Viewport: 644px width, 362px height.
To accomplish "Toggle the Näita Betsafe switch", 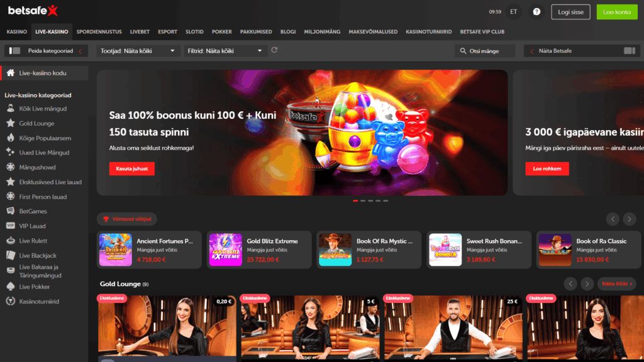I will (x=629, y=51).
